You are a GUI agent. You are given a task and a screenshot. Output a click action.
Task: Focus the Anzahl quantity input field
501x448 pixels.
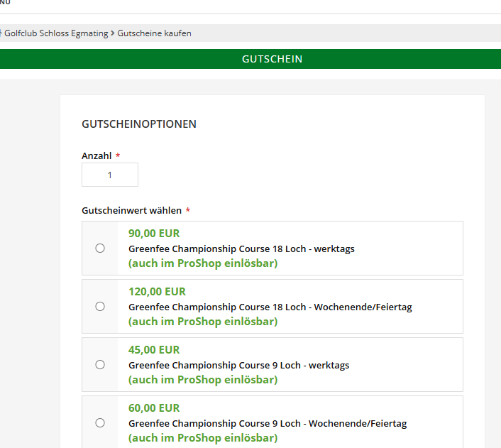(110, 175)
